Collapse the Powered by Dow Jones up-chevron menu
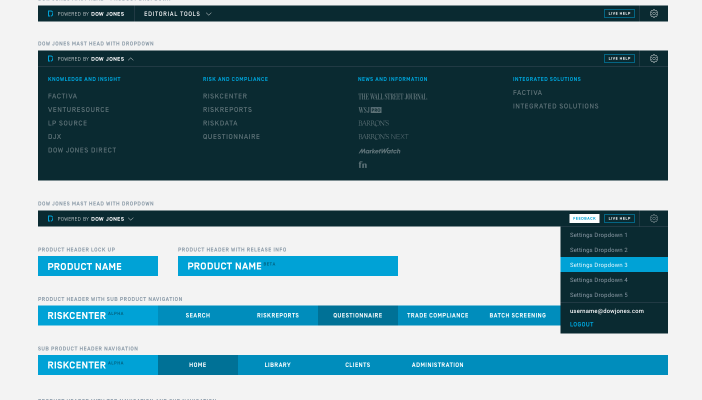This screenshot has height=400, width=702. [131, 59]
